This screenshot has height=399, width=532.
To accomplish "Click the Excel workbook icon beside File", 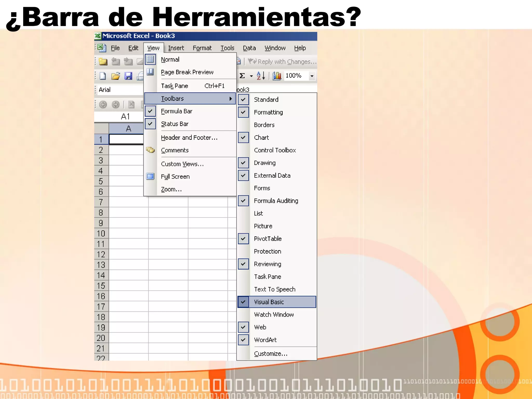I will point(102,48).
